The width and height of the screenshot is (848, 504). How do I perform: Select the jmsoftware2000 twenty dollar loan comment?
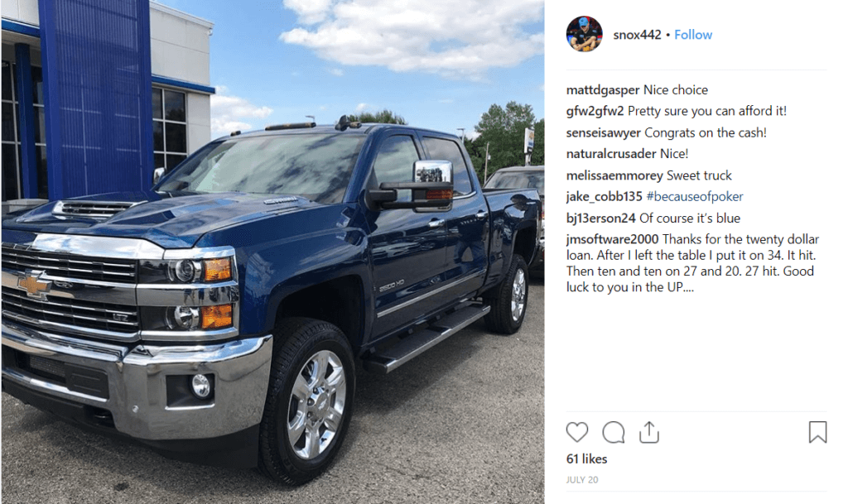(x=693, y=262)
